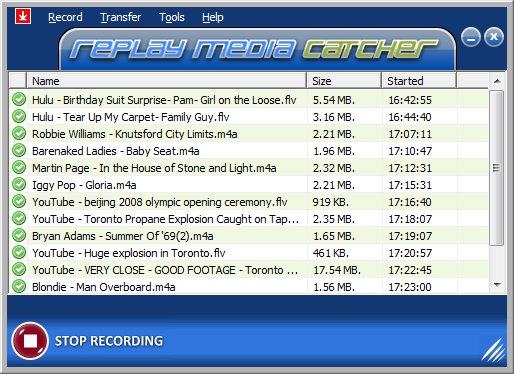Click the red download arrow app icon
This screenshot has height=374, width=514.
23,16
